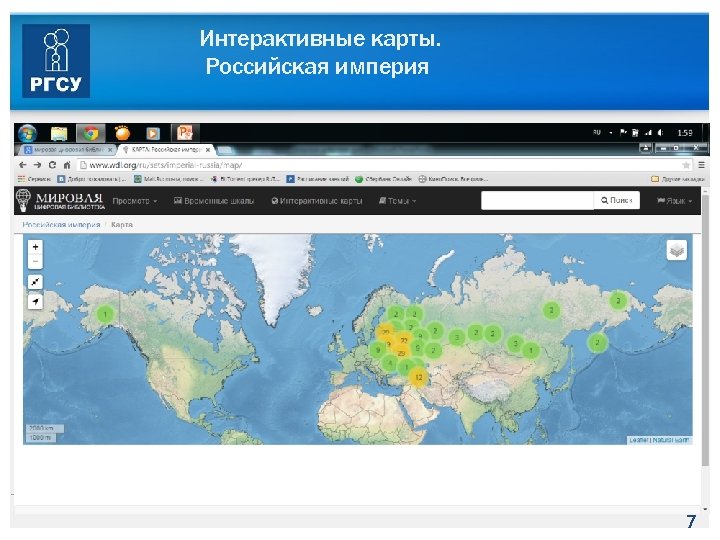Viewport: 720px width, 540px height.
Task: Bookmark this page with the star icon
Action: tap(686, 165)
